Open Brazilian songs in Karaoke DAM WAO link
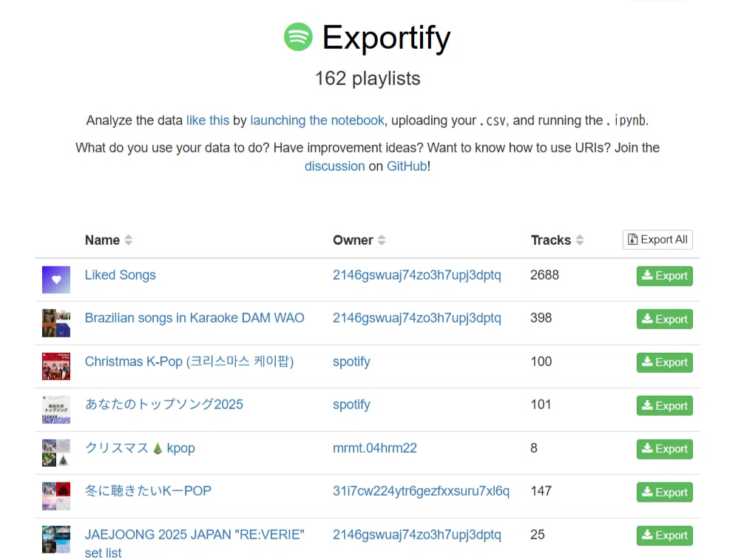The image size is (741, 560). [x=194, y=318]
